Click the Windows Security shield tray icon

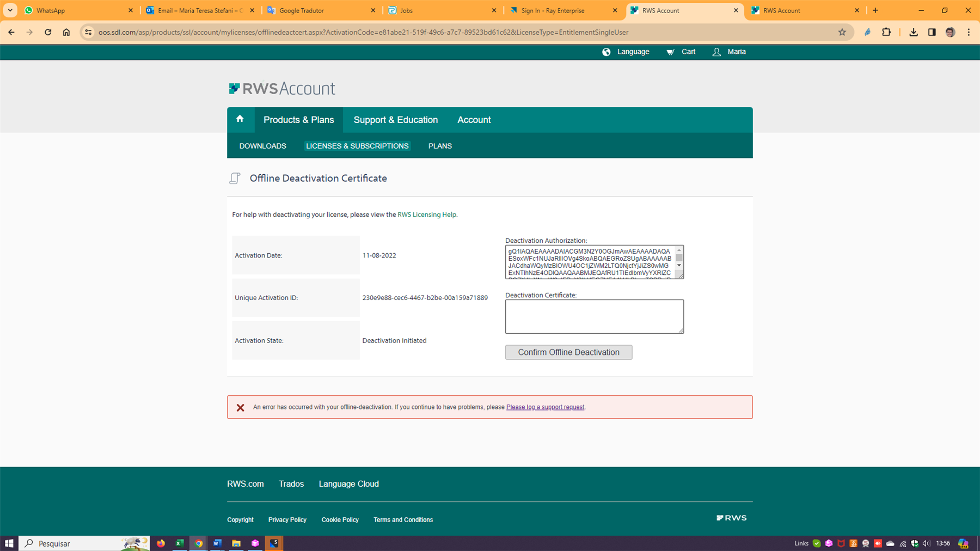pyautogui.click(x=915, y=543)
